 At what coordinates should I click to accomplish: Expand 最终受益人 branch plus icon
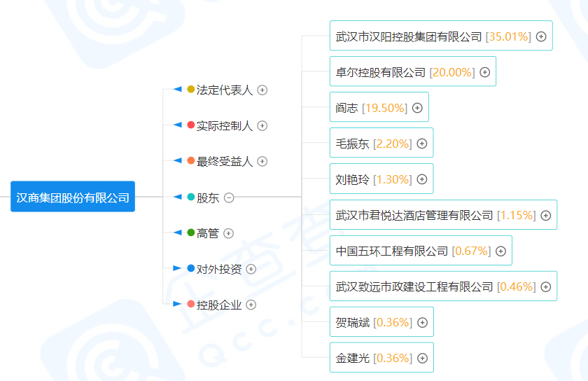click(x=262, y=161)
